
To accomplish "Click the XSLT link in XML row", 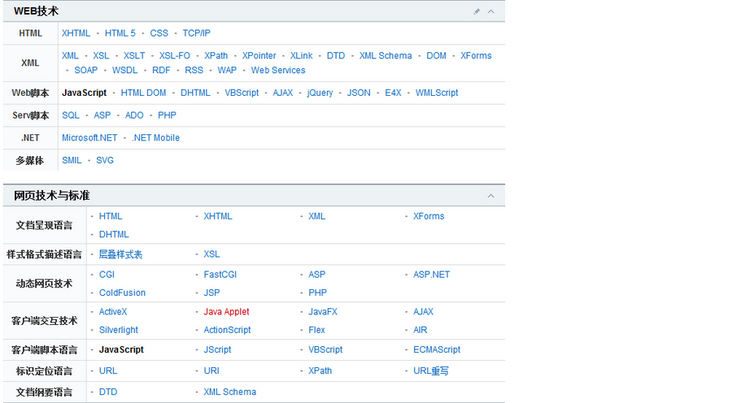I will click(x=134, y=56).
